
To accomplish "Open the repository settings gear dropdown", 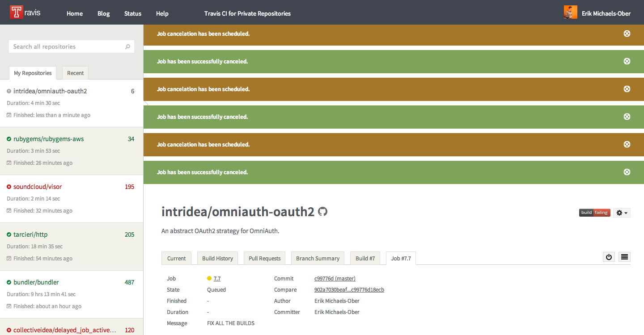I will click(622, 213).
